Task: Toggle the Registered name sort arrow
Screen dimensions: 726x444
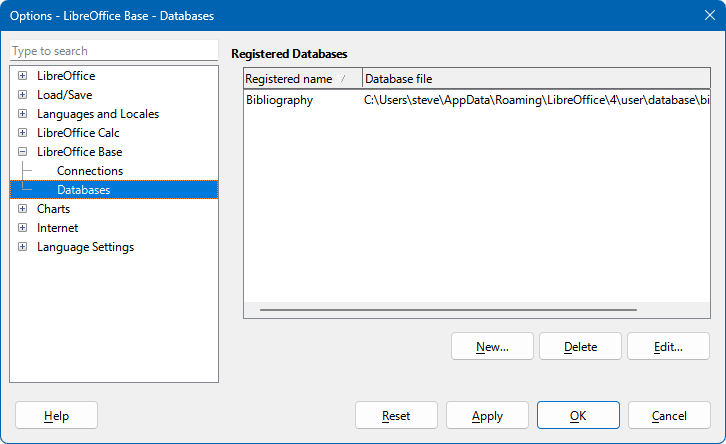Action: 342,79
